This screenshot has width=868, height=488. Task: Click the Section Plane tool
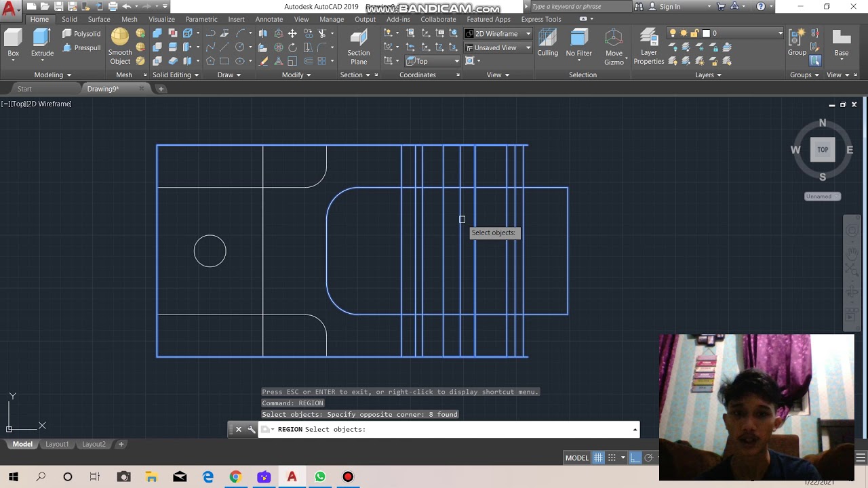pyautogui.click(x=359, y=46)
